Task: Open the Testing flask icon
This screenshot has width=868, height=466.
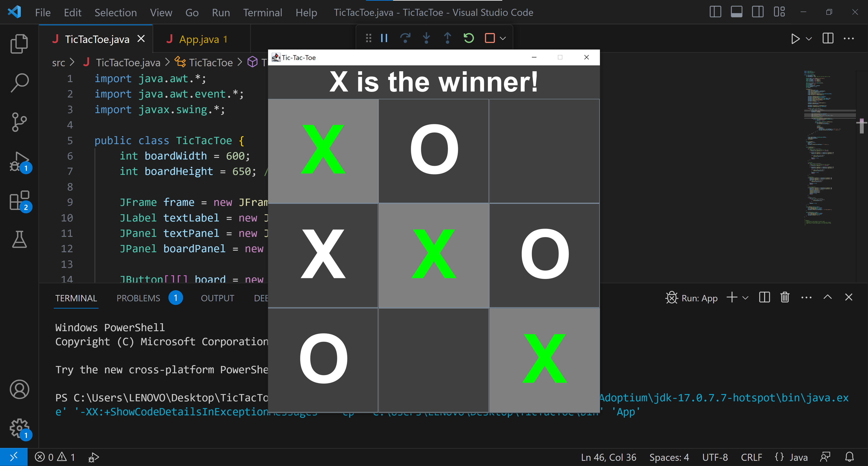Action: click(19, 239)
